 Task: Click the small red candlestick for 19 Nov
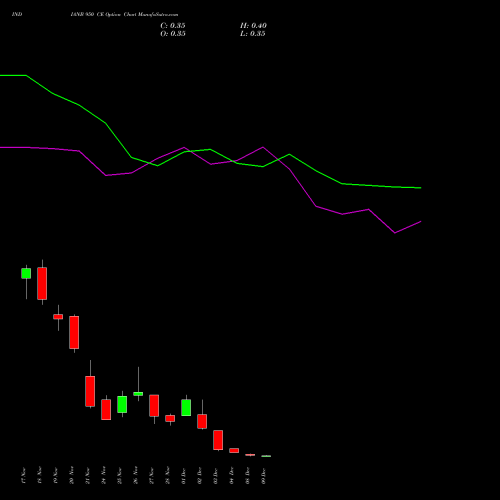pos(58,317)
